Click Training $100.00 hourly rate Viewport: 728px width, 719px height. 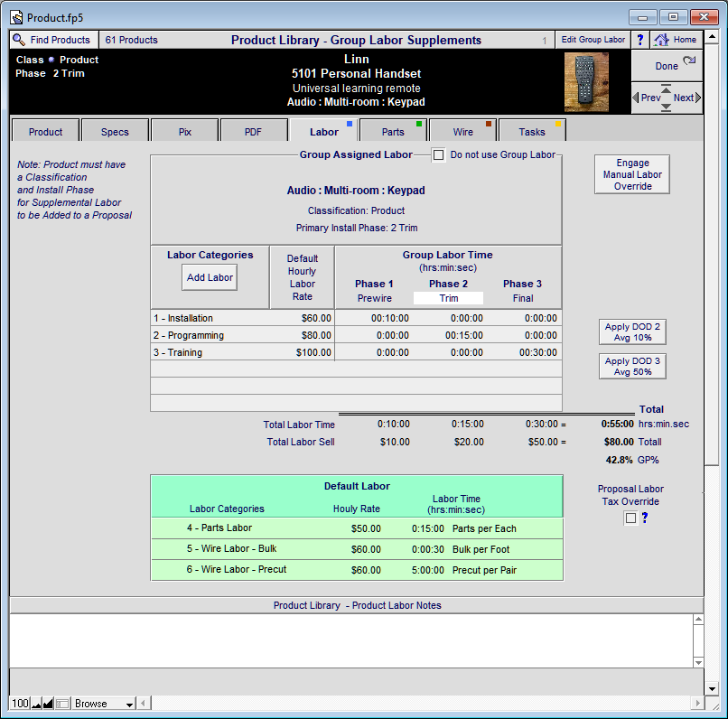coord(313,352)
